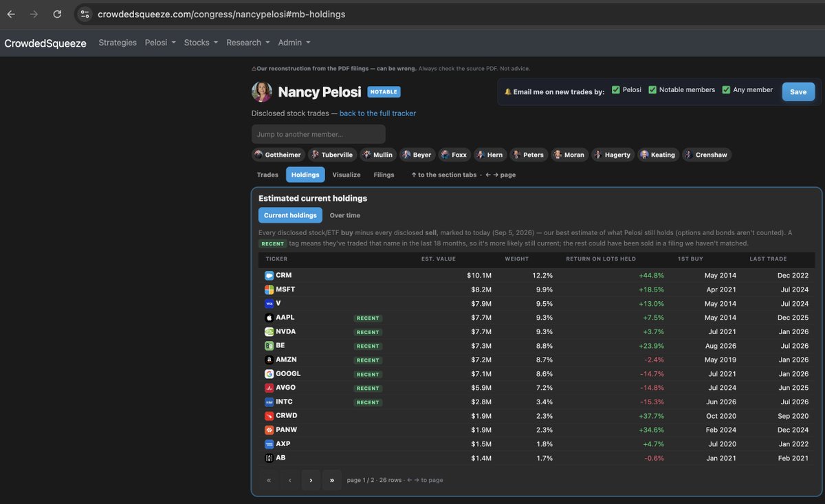Open the Keating member chip
The image size is (825, 504).
[x=659, y=155]
